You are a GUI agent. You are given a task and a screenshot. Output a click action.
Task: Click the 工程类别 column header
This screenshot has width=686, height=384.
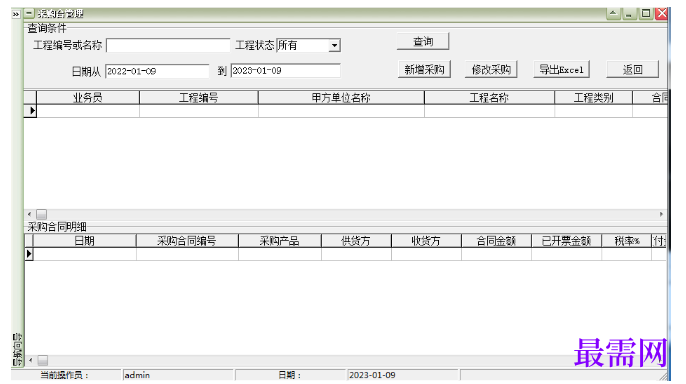click(593, 98)
